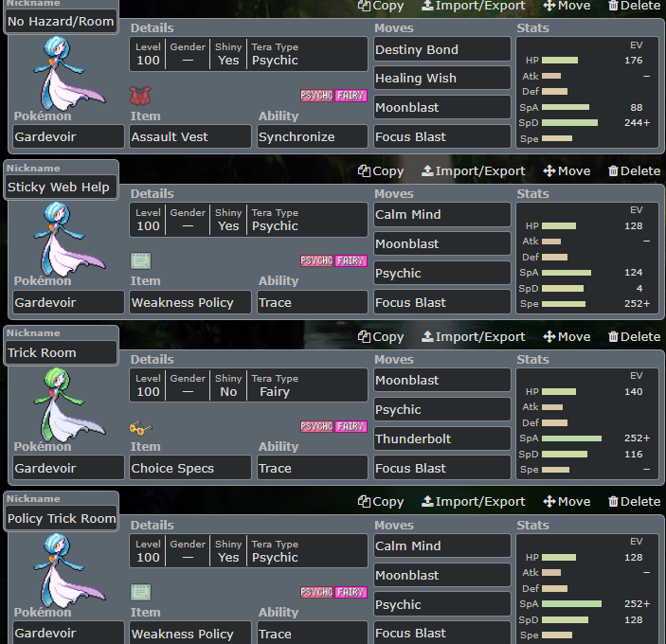Edit Psychic move on Choice Specs set
This screenshot has width=666, height=644.
point(442,409)
